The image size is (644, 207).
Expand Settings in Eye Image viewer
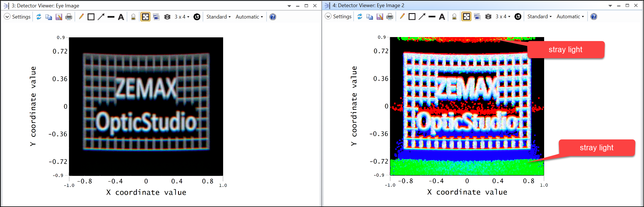(17, 17)
